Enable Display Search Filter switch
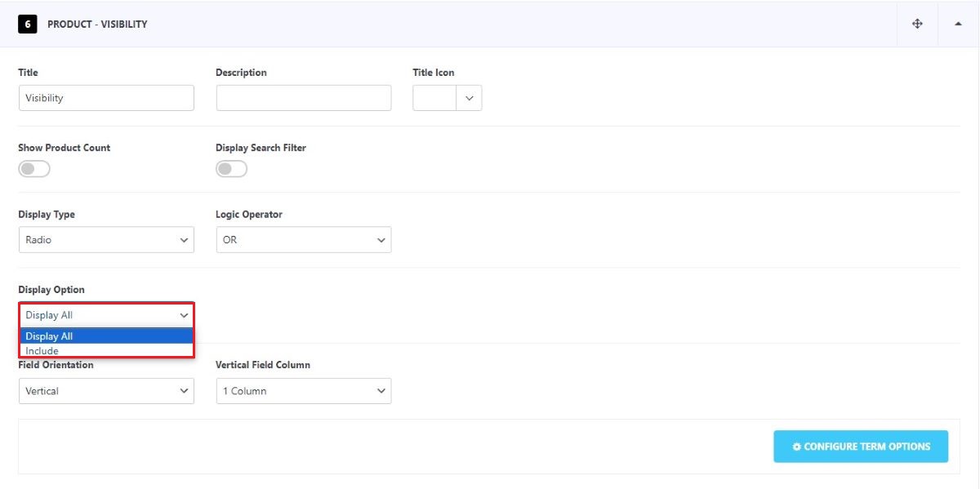The width and height of the screenshot is (980, 489). pos(231,169)
